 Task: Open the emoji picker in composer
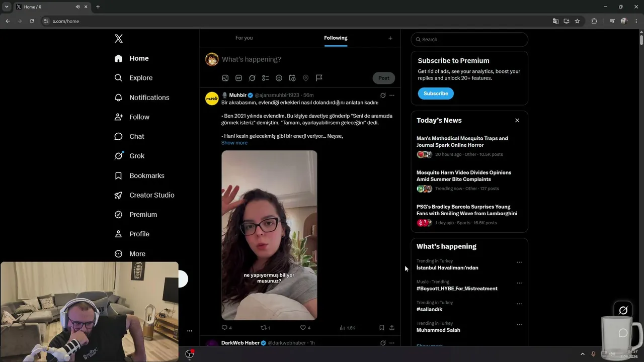tap(279, 78)
